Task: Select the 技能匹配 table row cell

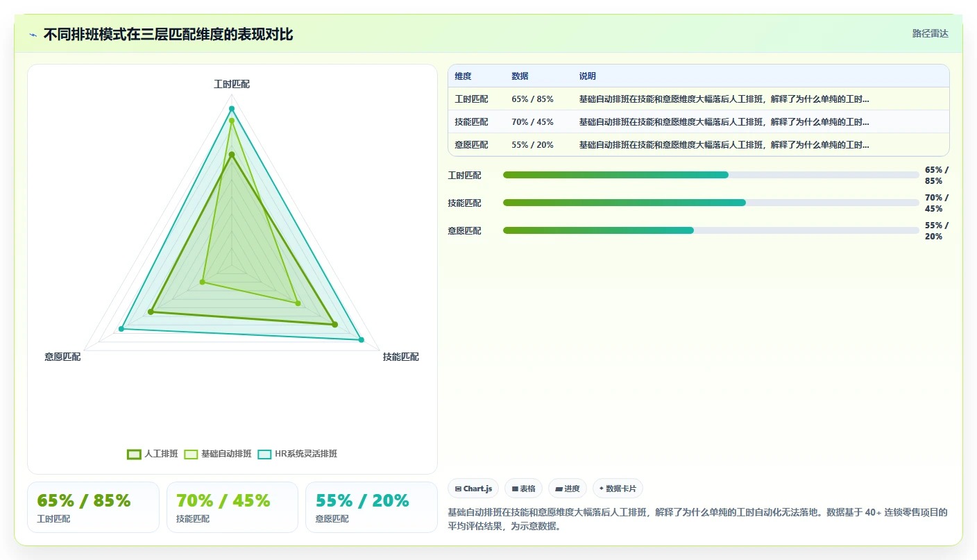Action: pos(472,122)
